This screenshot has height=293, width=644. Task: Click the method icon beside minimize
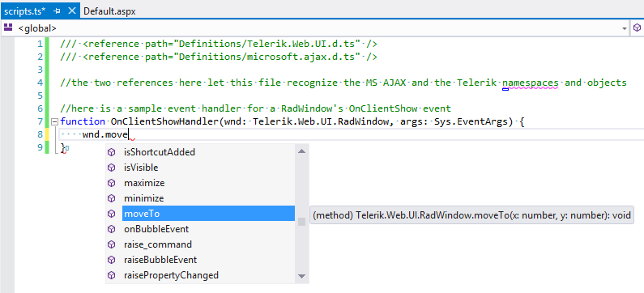(x=111, y=198)
